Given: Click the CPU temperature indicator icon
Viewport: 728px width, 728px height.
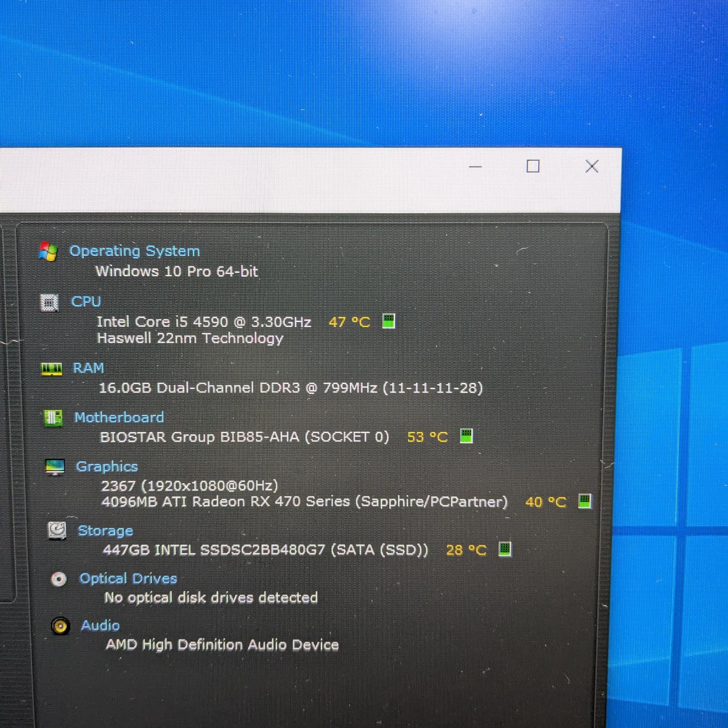Looking at the screenshot, I should click(x=389, y=321).
